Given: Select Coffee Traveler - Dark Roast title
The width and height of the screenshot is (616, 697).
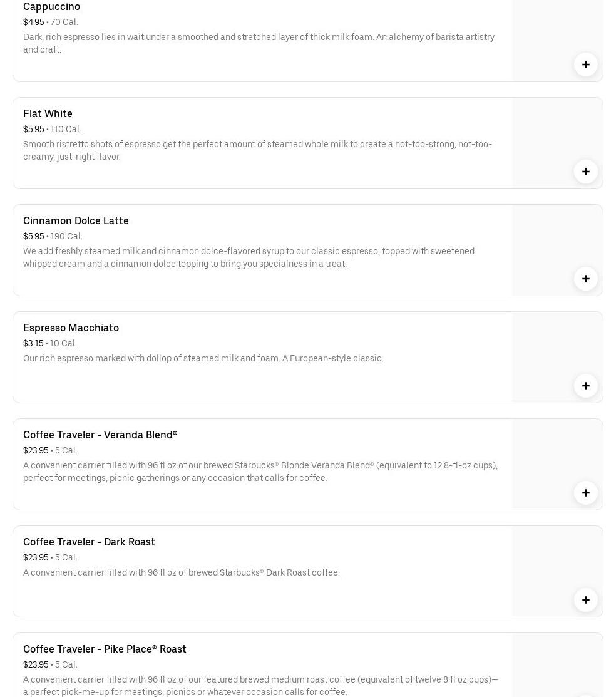Looking at the screenshot, I should (x=89, y=542).
